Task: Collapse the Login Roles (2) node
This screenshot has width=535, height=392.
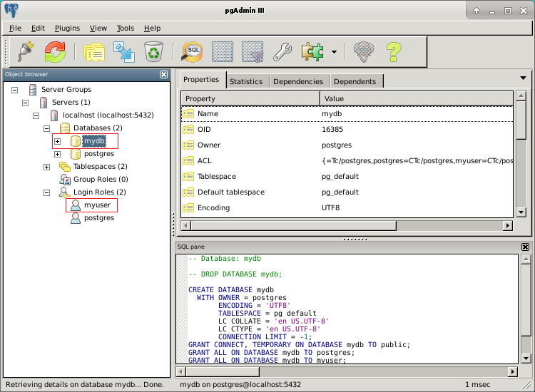Action: pyautogui.click(x=47, y=192)
